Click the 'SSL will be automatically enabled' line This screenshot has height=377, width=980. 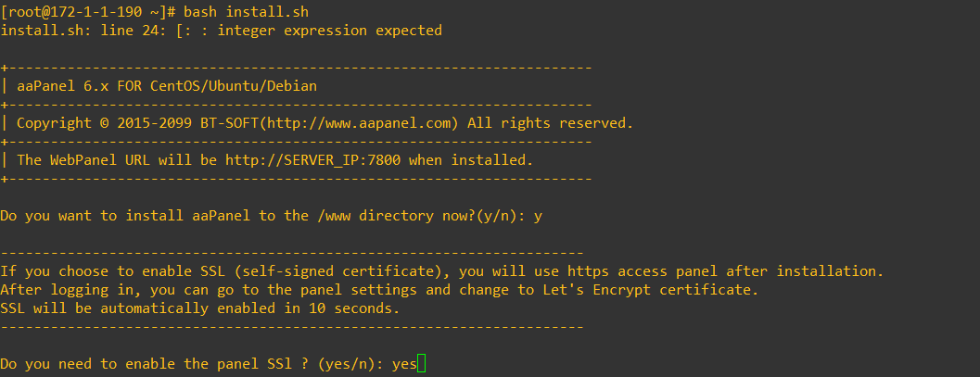[x=199, y=308]
